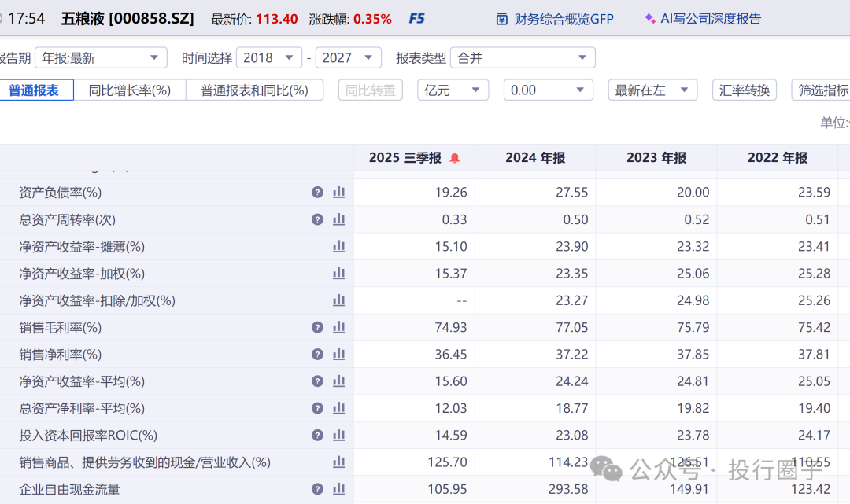The image size is (850, 504).
Task: Show bar chart for 销售净利率(%)
Action: [x=338, y=354]
